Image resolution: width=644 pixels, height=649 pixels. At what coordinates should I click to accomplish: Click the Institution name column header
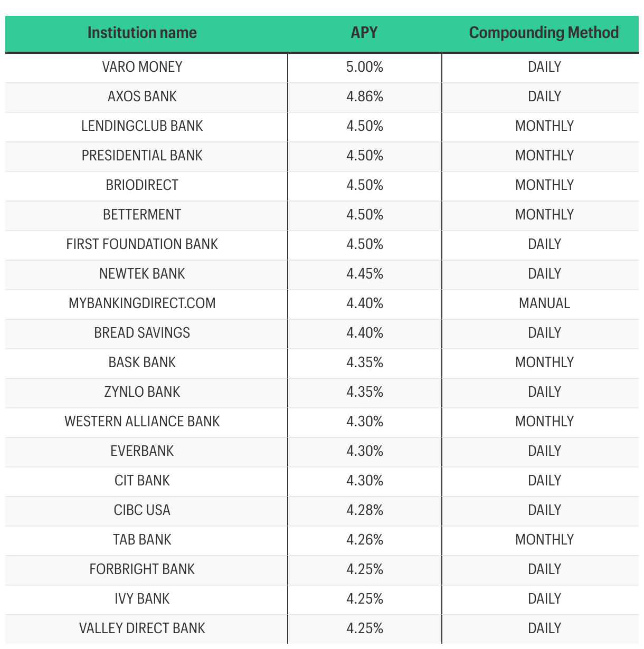point(142,33)
